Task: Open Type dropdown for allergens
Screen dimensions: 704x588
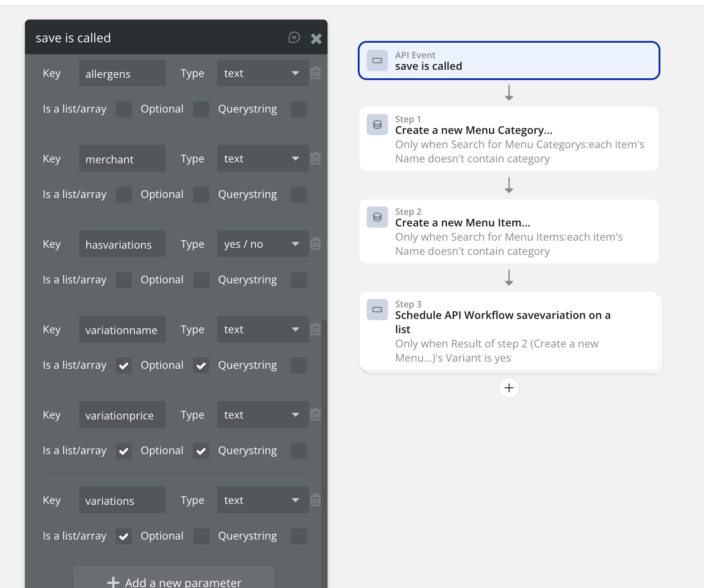Action: pyautogui.click(x=263, y=73)
